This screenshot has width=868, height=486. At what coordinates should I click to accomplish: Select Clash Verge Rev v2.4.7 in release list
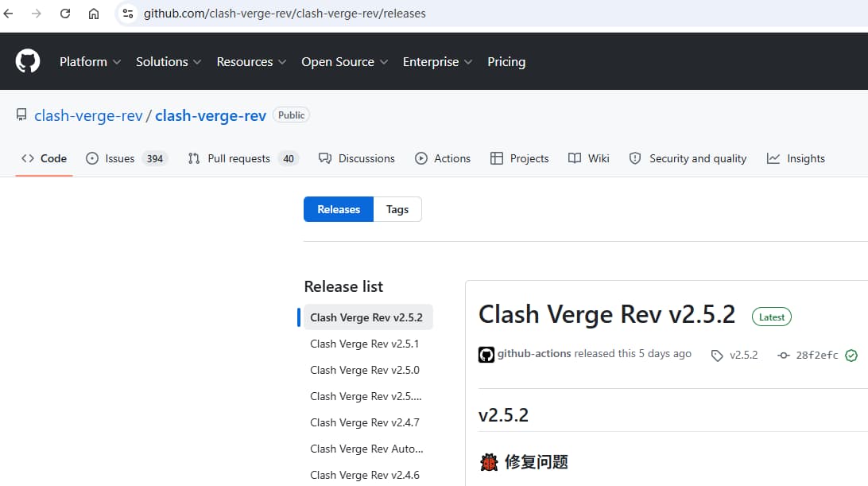click(365, 423)
